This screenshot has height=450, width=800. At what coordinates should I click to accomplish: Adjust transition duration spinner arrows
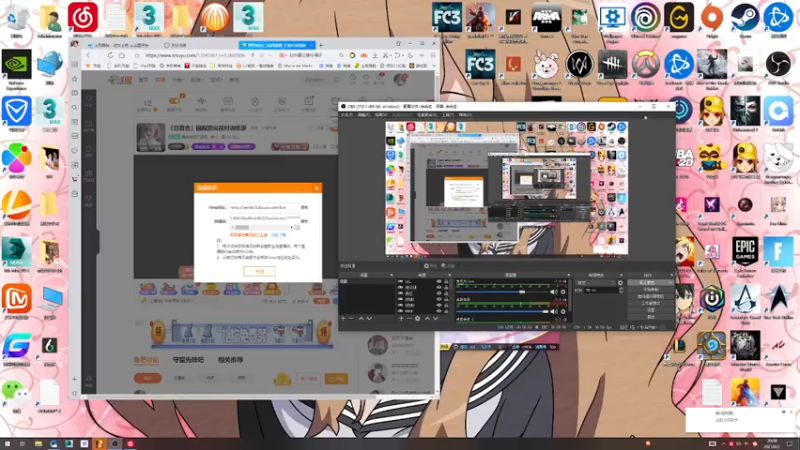pyautogui.click(x=621, y=290)
